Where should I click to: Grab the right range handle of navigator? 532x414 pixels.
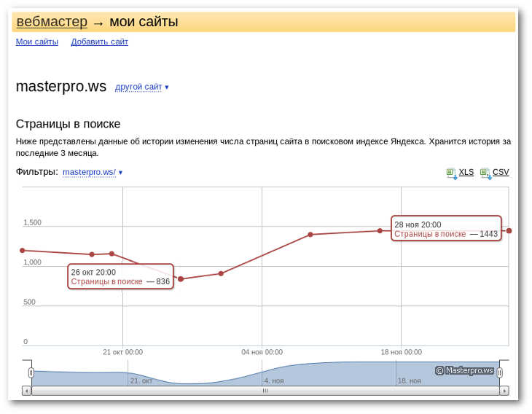pos(499,372)
